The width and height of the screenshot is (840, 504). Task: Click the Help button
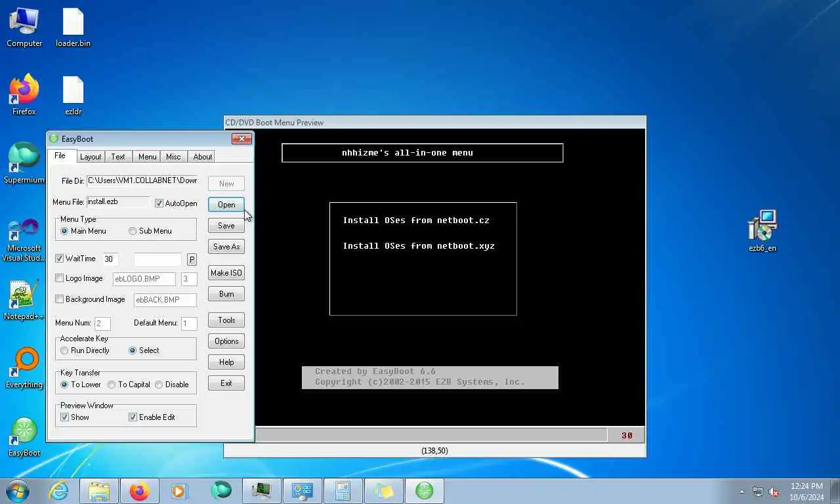pos(226,362)
